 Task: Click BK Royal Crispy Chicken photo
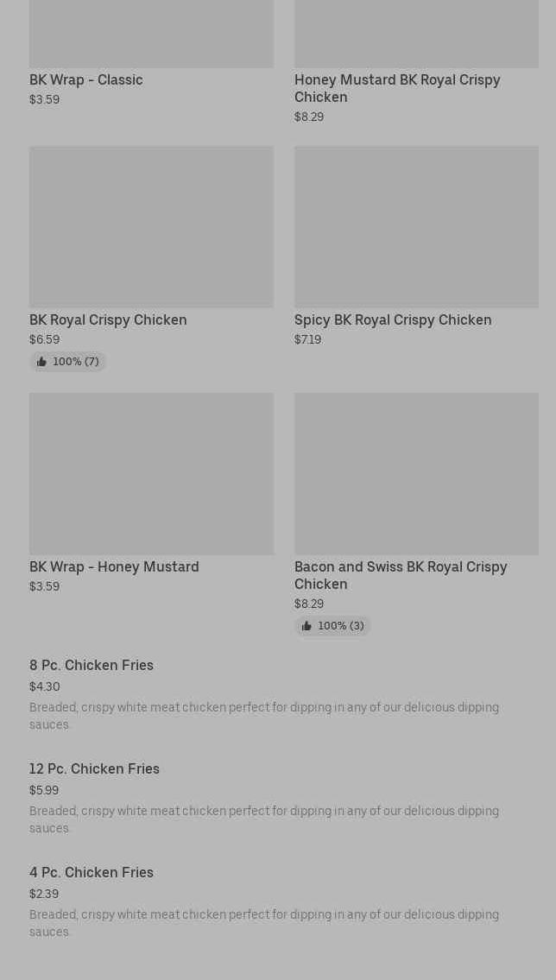pyautogui.click(x=151, y=226)
